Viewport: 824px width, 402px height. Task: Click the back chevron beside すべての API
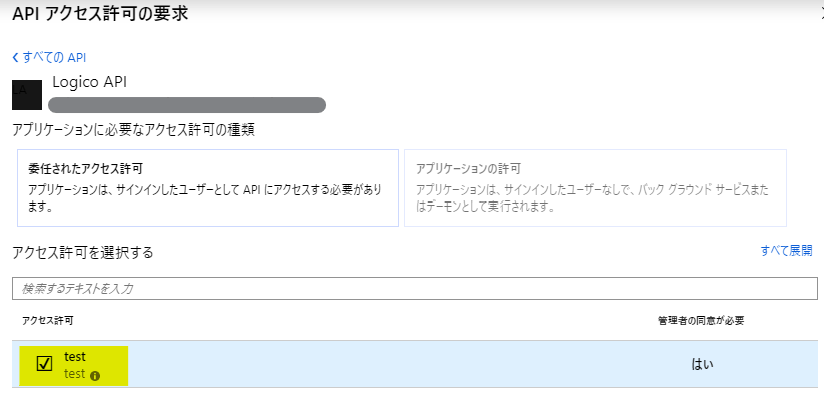coord(15,57)
